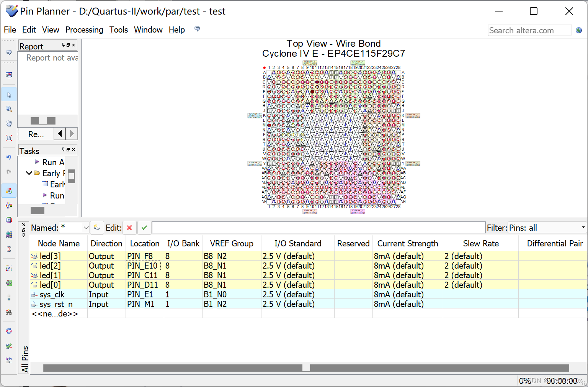Viewport: 588px width, 387px height.
Task: Click the grey Redo arrow
Action: click(x=9, y=172)
